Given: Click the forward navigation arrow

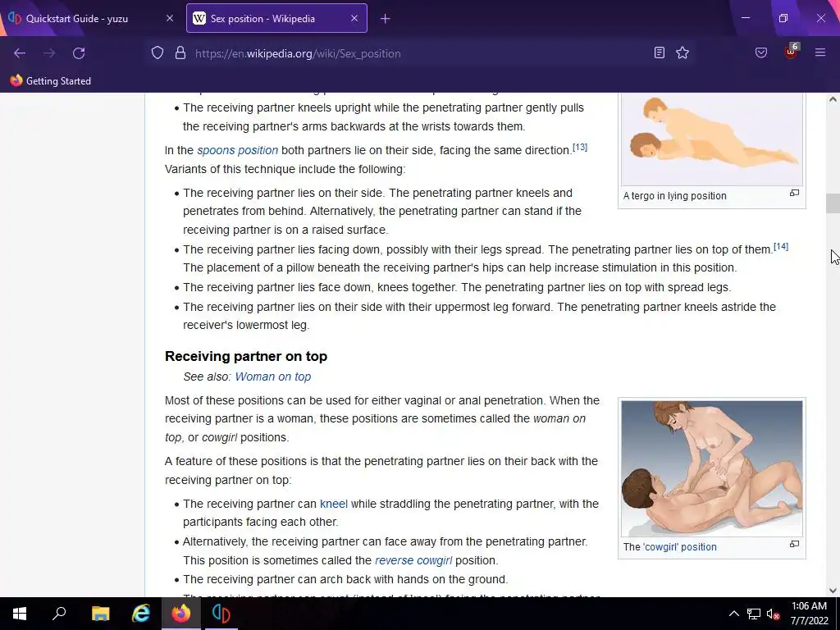Looking at the screenshot, I should (x=49, y=53).
